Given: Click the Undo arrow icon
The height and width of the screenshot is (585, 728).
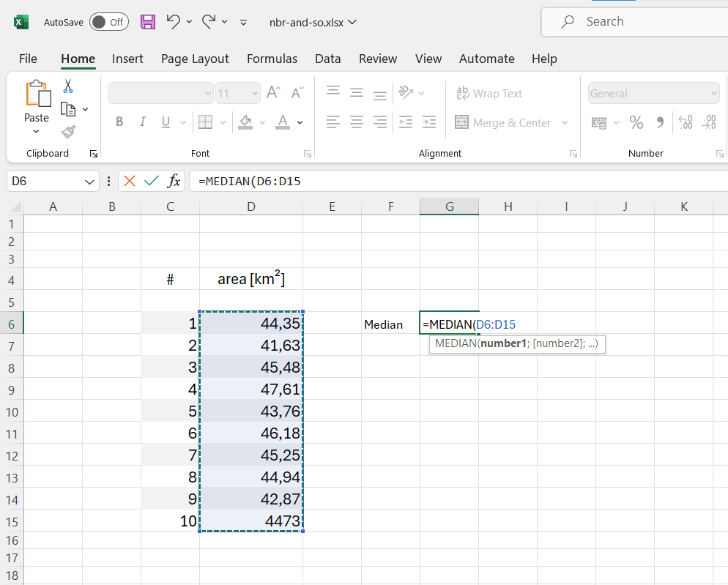Looking at the screenshot, I should click(x=173, y=22).
